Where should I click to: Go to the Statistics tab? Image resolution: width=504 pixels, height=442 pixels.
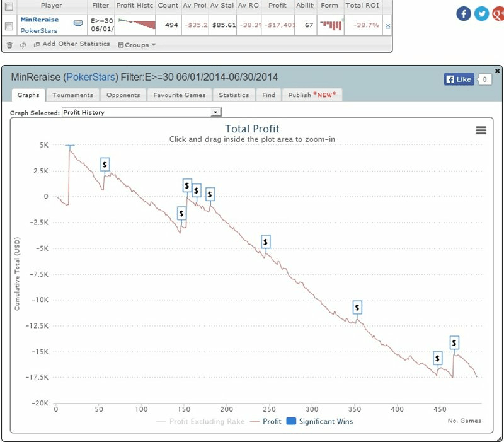click(234, 95)
